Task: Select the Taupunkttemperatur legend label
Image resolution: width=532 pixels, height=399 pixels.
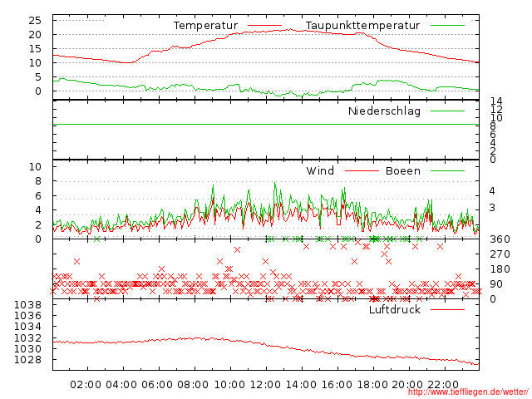Action: tap(362, 26)
